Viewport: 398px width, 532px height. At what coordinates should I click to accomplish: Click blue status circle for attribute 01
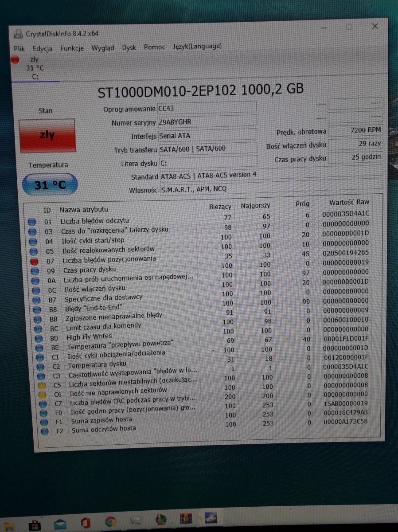pos(32,222)
